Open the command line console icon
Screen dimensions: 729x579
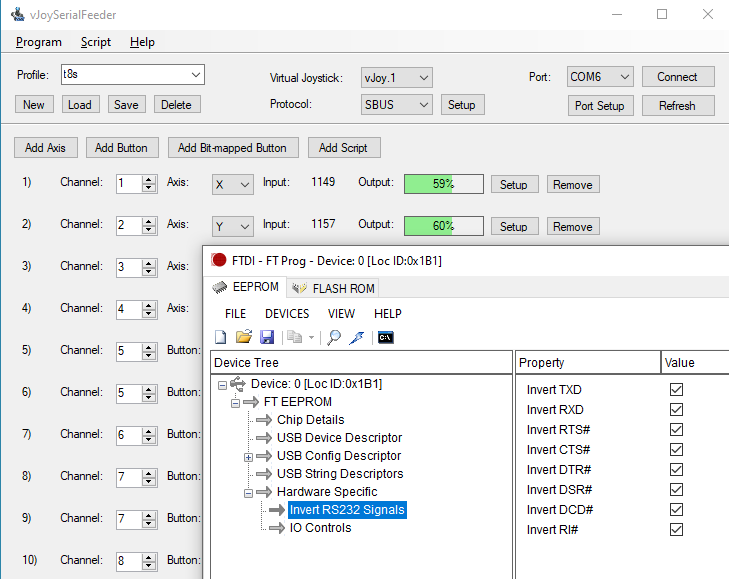(x=385, y=337)
